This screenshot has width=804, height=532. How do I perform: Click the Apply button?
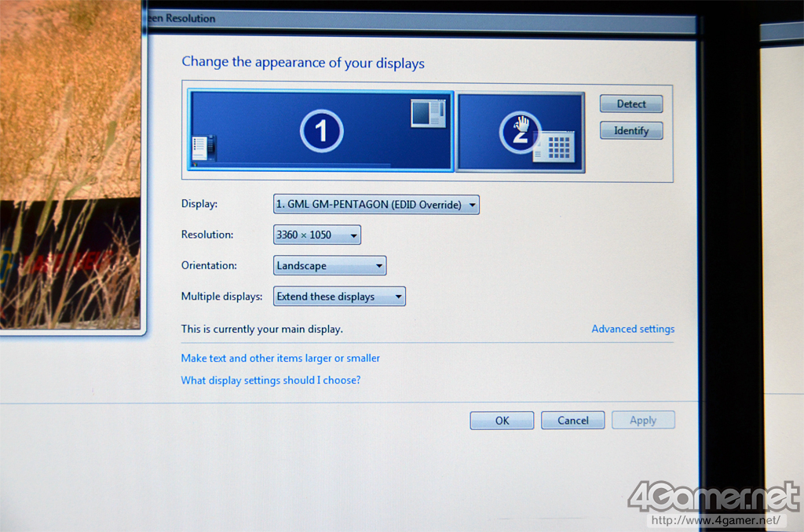(x=643, y=421)
